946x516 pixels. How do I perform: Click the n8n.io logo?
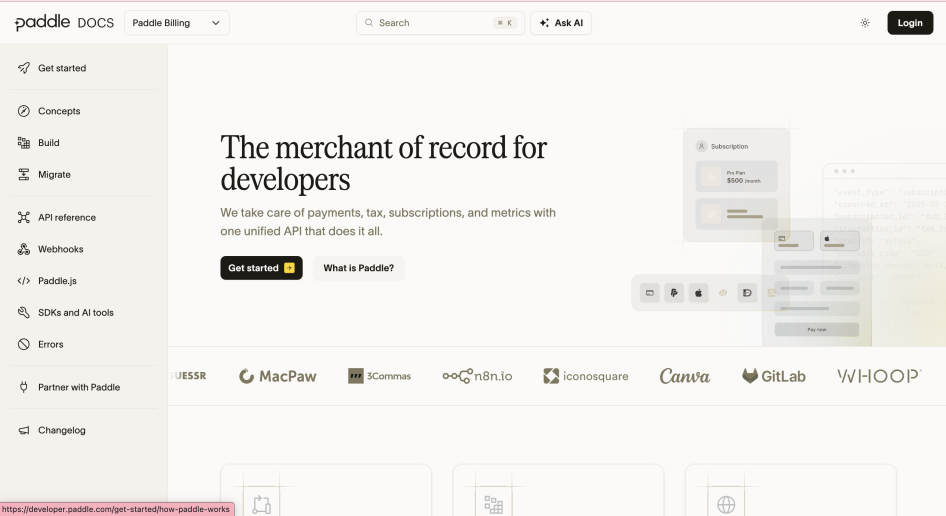click(477, 376)
